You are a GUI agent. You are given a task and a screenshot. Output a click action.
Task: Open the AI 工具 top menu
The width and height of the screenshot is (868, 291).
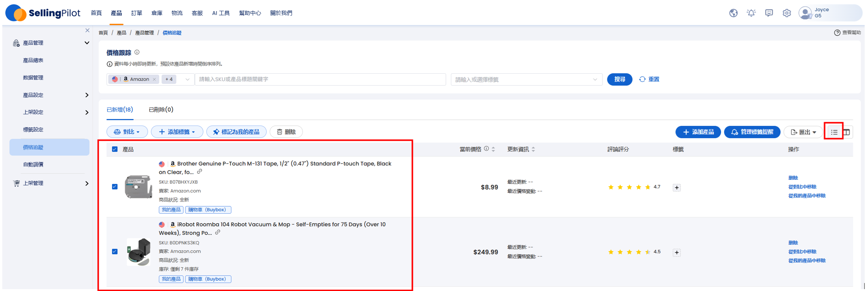221,13
